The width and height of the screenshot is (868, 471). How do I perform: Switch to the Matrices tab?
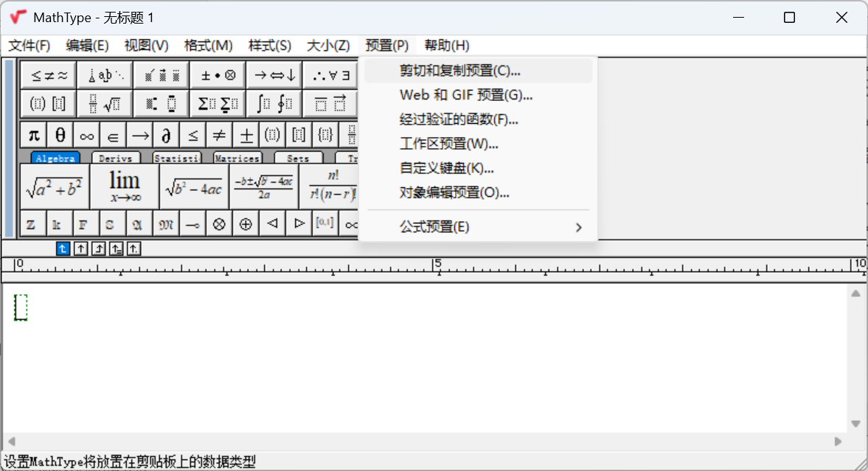tap(237, 158)
